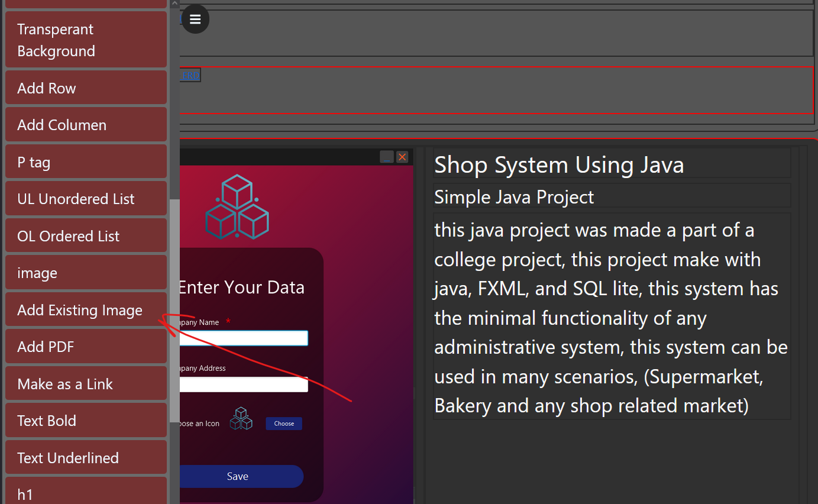Click the Company Name input field
This screenshot has width=818, height=504.
pos(244,338)
